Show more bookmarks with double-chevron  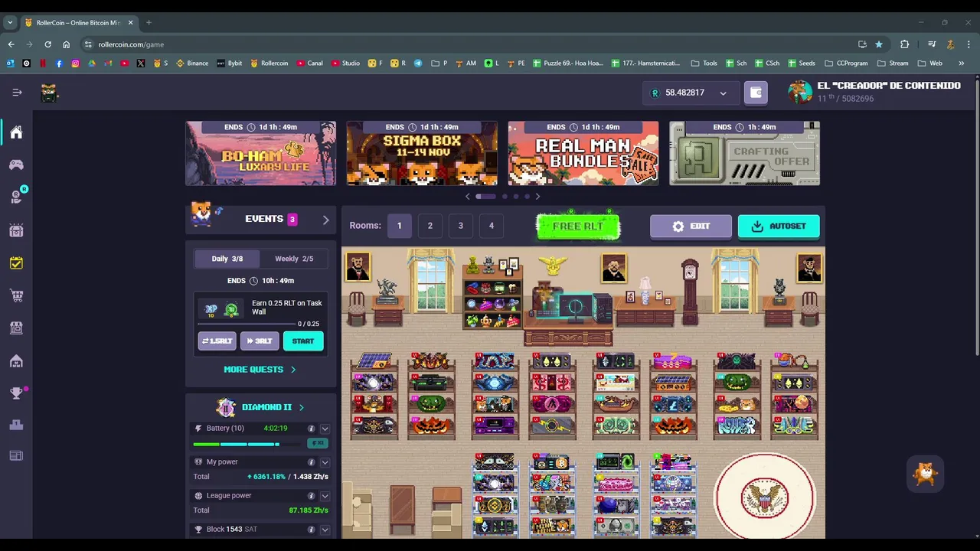click(962, 63)
